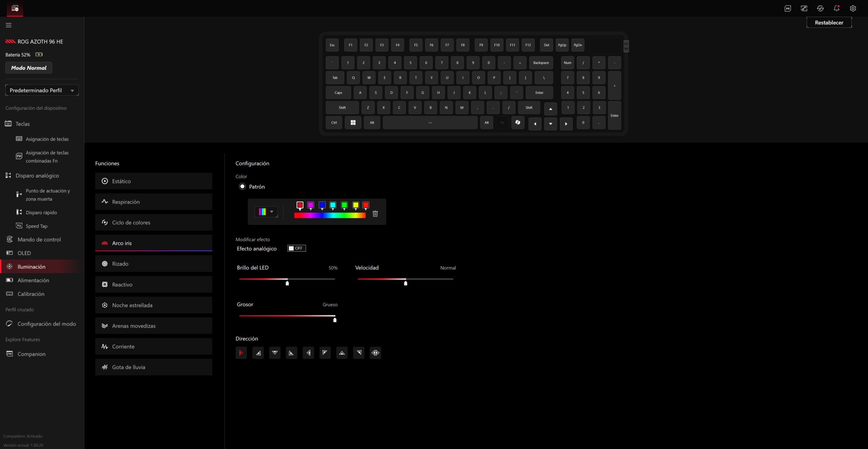Image resolution: width=868 pixels, height=449 pixels.
Task: Open the settings gear in top bar
Action: [x=853, y=8]
